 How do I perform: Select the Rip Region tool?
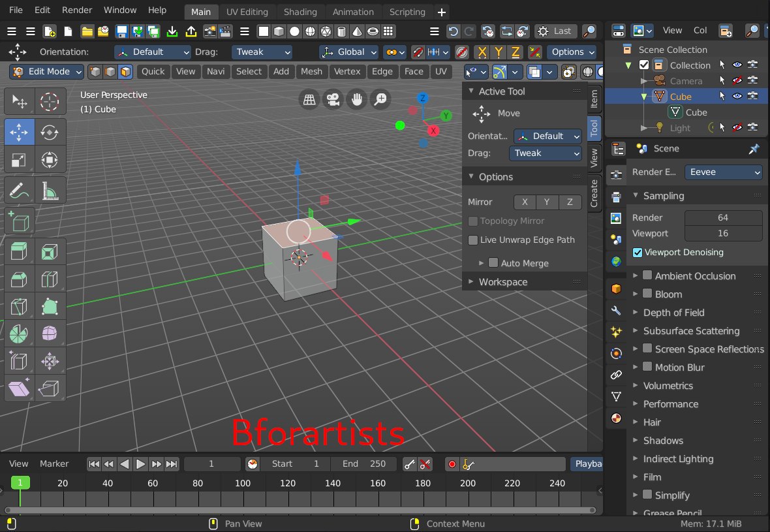click(x=50, y=389)
